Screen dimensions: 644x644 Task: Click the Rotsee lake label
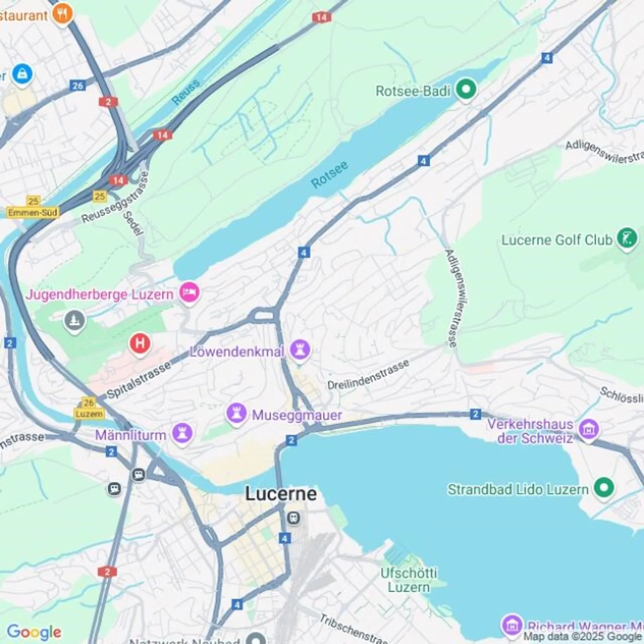[x=330, y=175]
